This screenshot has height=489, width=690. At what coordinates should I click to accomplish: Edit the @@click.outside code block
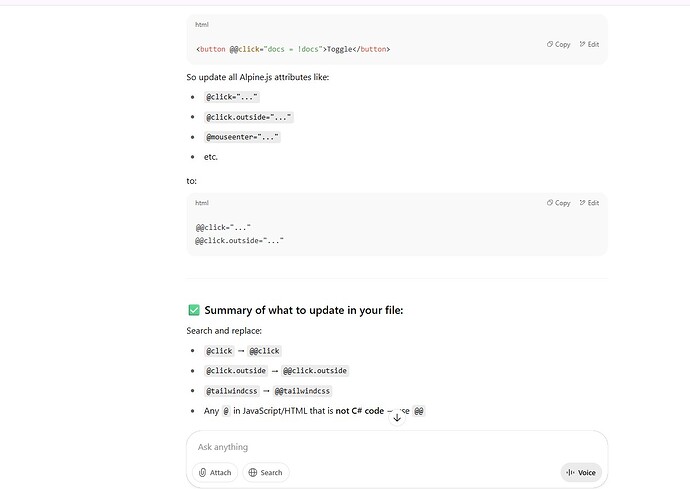[x=589, y=203]
